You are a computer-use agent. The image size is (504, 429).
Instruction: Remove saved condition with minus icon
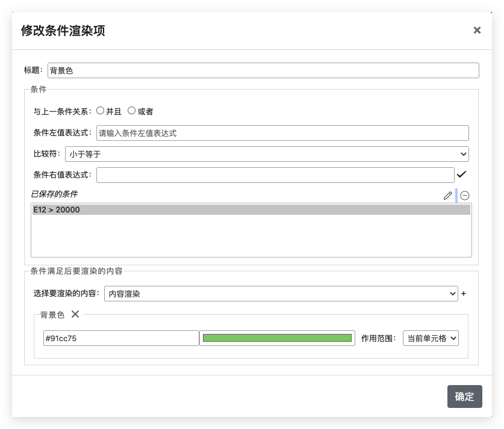[x=464, y=196]
